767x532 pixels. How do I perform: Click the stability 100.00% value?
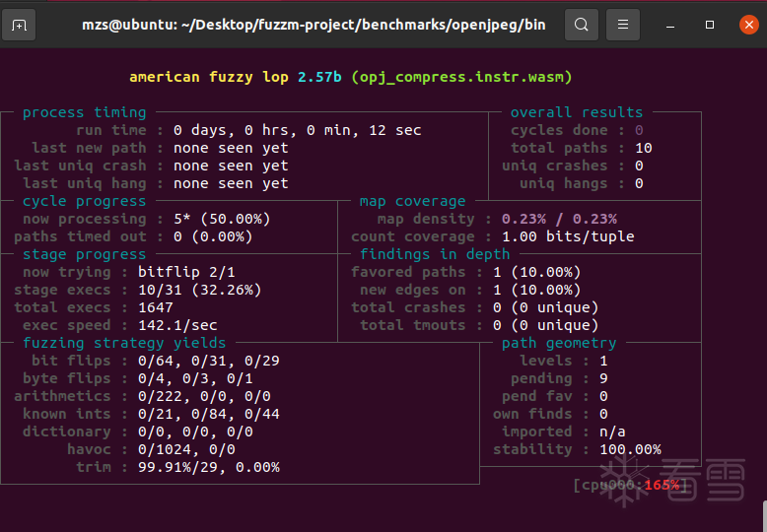[x=630, y=449]
